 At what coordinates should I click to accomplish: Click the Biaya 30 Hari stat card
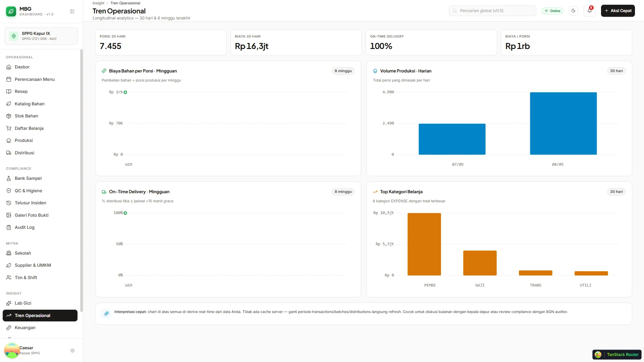tap(296, 42)
